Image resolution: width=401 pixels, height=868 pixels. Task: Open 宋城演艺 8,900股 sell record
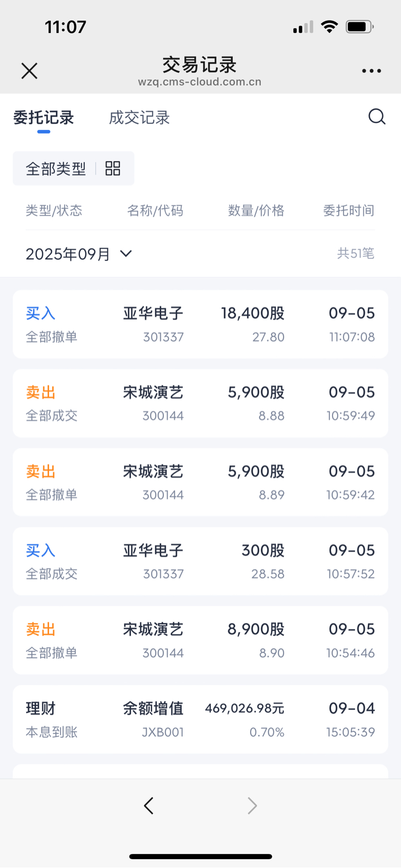[200, 640]
